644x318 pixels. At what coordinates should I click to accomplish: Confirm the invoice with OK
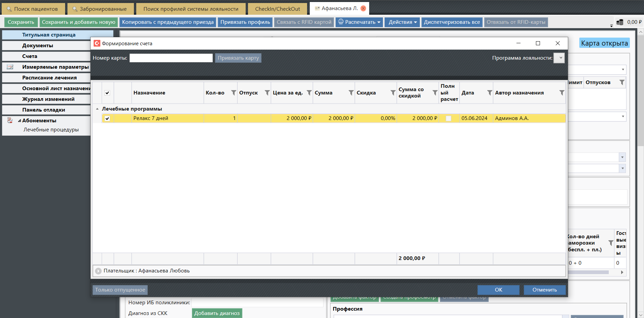[x=498, y=290]
